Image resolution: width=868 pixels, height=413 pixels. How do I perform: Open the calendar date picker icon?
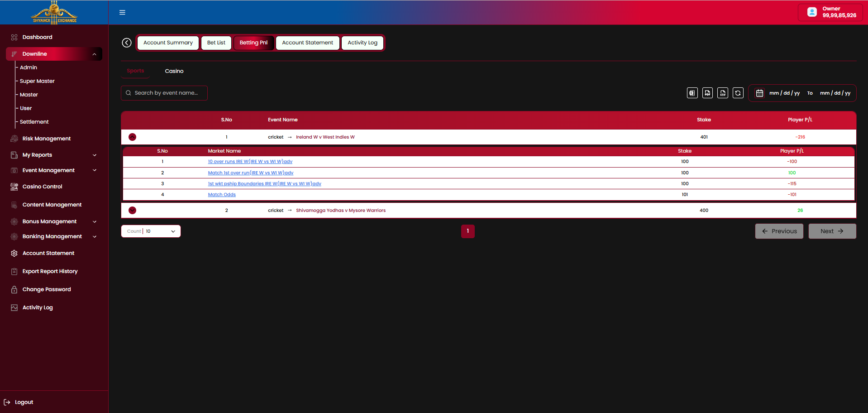point(759,93)
